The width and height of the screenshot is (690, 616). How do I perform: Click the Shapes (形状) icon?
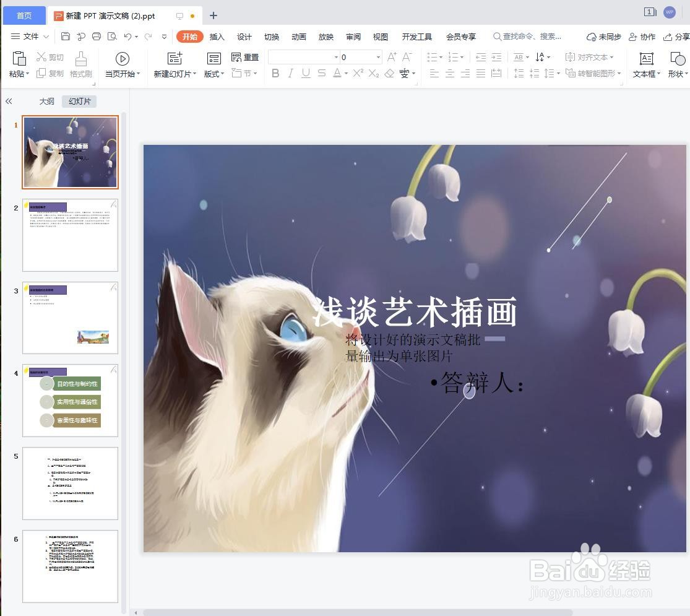(x=678, y=59)
